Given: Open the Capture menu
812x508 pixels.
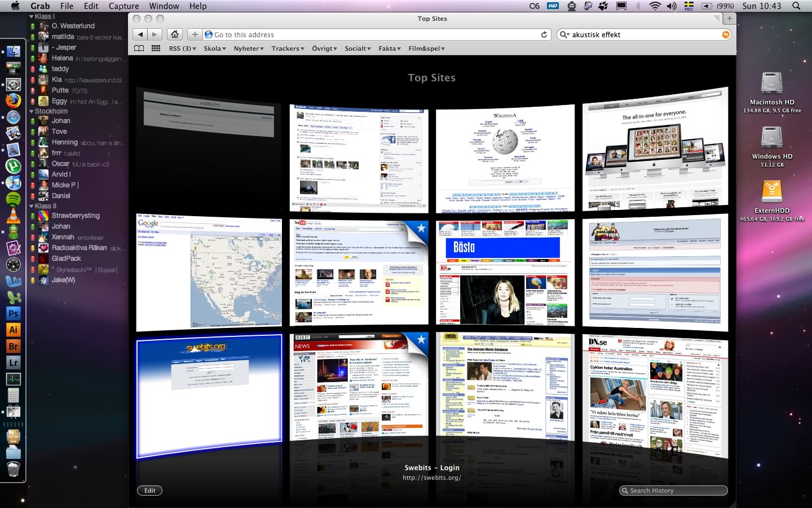Looking at the screenshot, I should pos(123,6).
